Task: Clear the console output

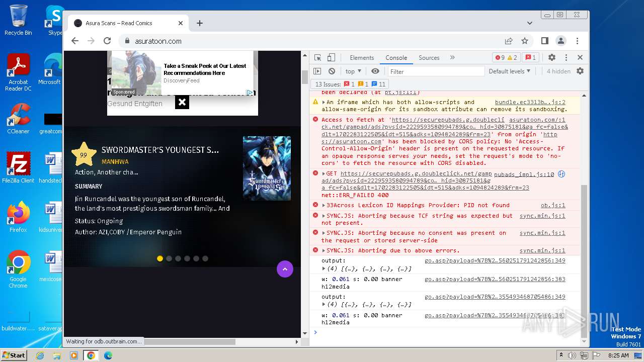Action: pyautogui.click(x=332, y=71)
